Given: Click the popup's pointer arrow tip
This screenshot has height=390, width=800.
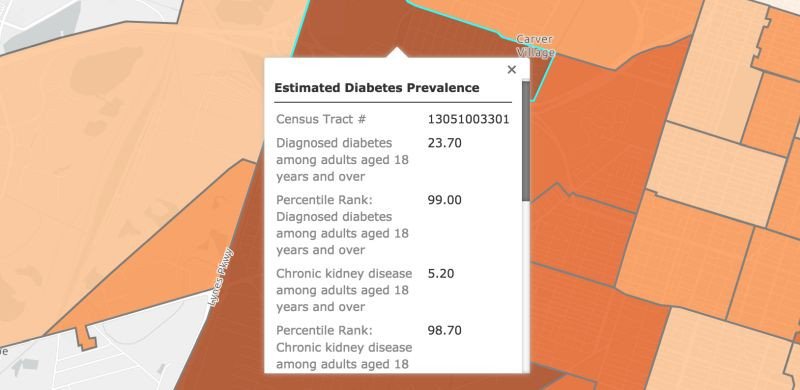Looking at the screenshot, I should pyautogui.click(x=397, y=49).
